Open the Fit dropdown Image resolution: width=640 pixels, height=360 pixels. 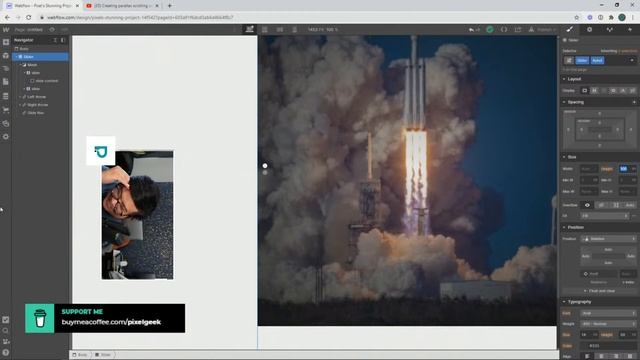coord(605,216)
